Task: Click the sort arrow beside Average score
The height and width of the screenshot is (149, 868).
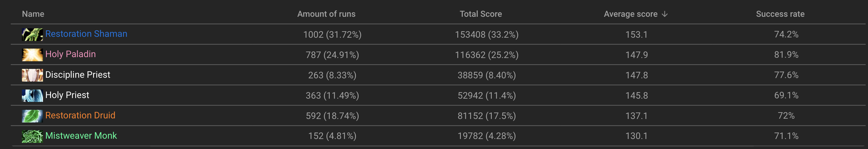Action: point(664,14)
